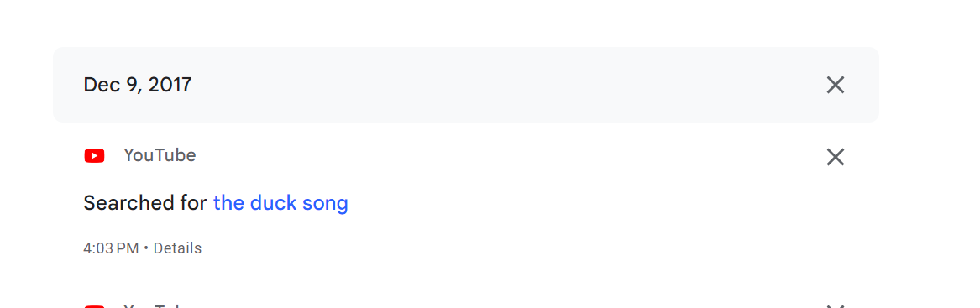980x308 pixels.
Task: Click the red YouTube logo icon
Action: (94, 155)
